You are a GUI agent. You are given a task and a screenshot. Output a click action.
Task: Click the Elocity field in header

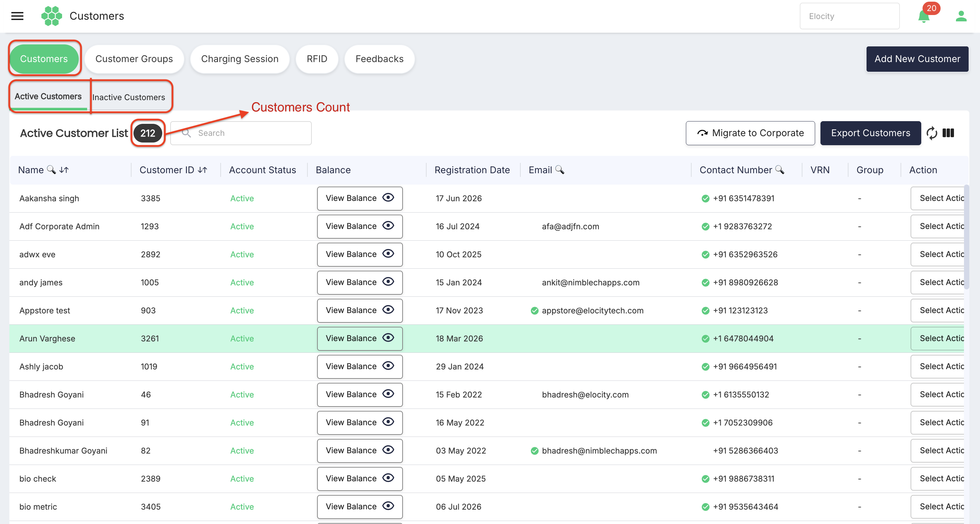(x=849, y=16)
